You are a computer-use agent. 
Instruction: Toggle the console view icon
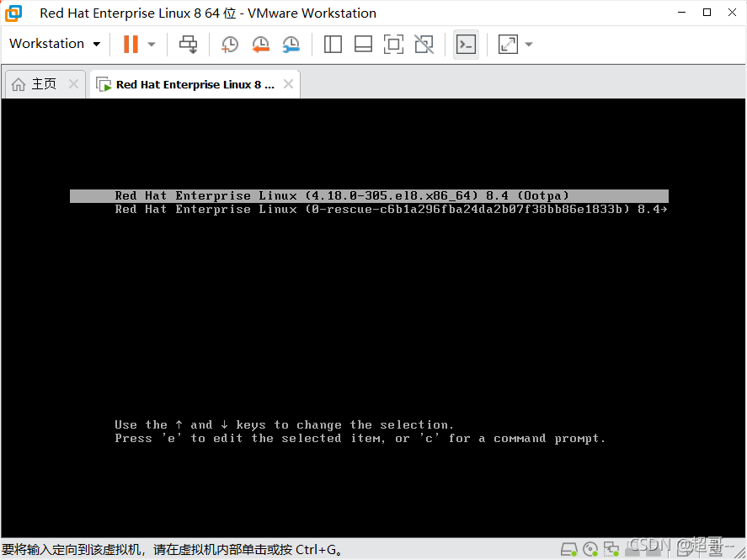(466, 45)
